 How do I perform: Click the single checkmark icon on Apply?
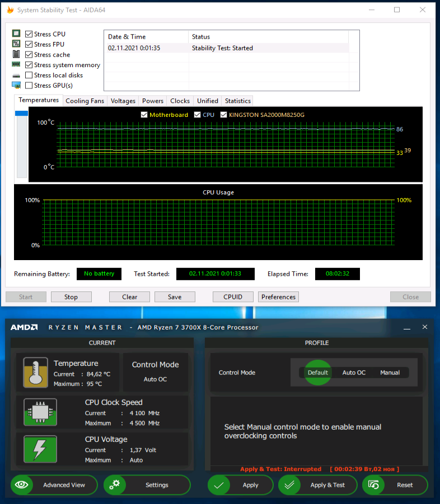point(219,485)
